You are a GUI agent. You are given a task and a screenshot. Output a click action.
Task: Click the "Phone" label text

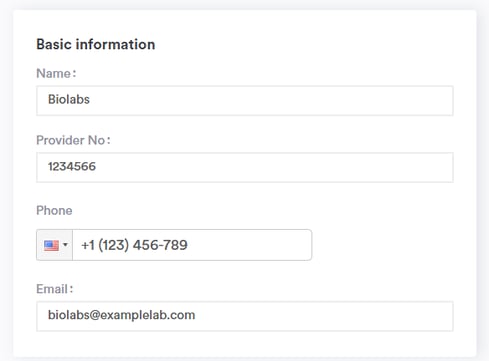54,211
